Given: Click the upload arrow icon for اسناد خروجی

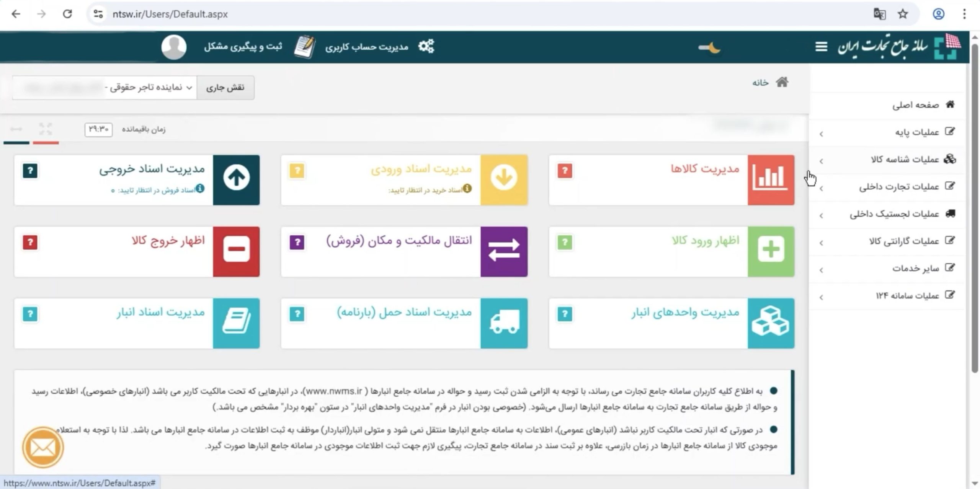Looking at the screenshot, I should click(236, 178).
